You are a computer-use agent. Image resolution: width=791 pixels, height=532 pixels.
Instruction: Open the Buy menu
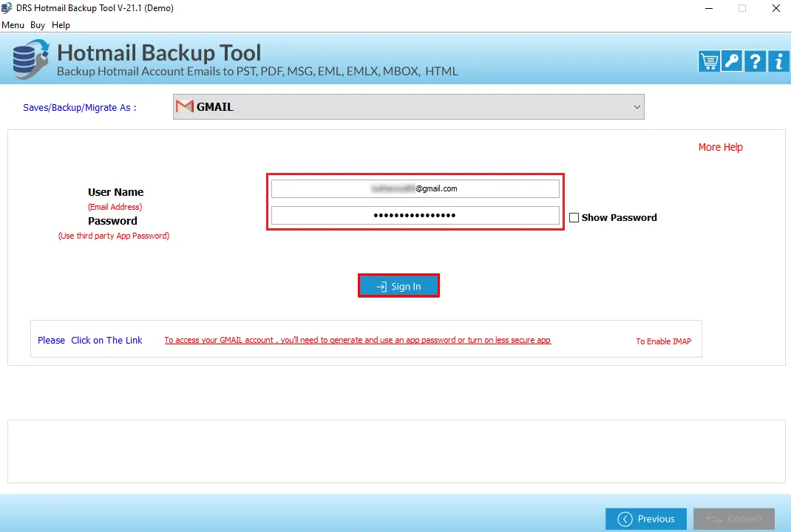[37, 25]
